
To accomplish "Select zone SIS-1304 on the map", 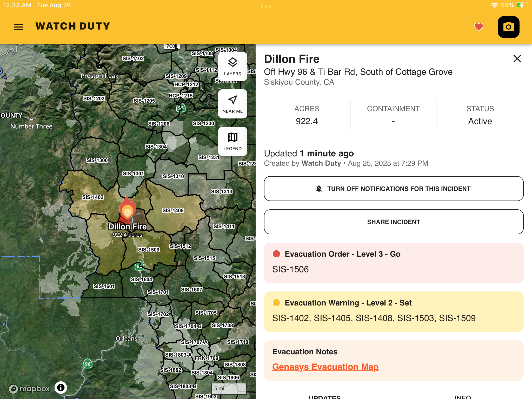I will 156,147.
